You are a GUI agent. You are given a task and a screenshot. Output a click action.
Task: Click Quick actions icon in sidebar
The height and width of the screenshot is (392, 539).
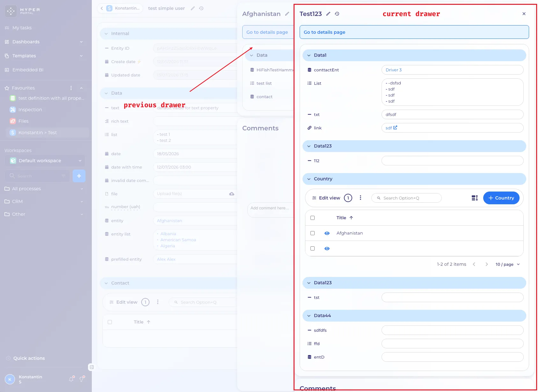[8, 358]
